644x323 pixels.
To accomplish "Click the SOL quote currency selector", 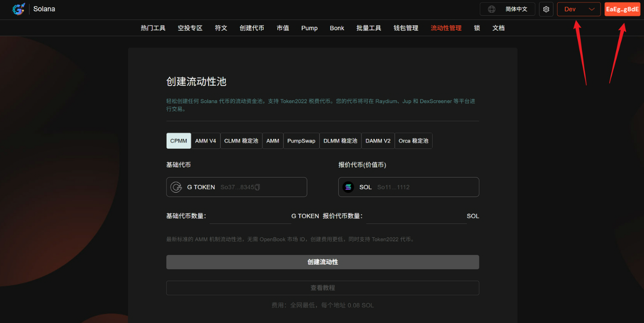I will (408, 187).
